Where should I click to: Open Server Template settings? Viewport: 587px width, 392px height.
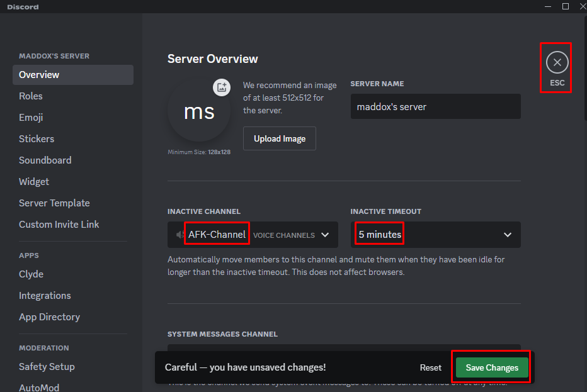54,203
